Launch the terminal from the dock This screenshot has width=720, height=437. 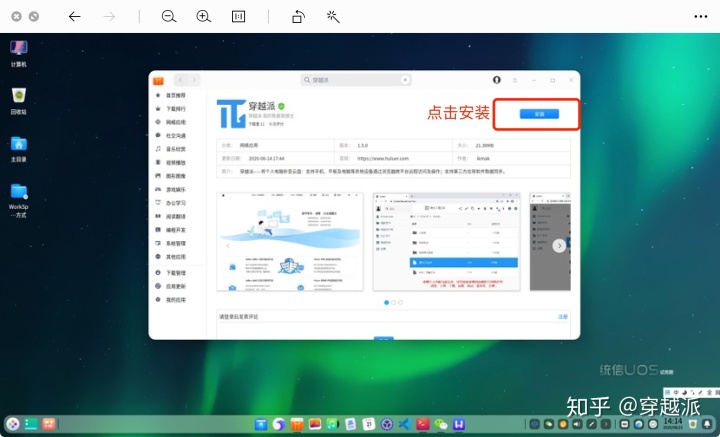tap(423, 424)
